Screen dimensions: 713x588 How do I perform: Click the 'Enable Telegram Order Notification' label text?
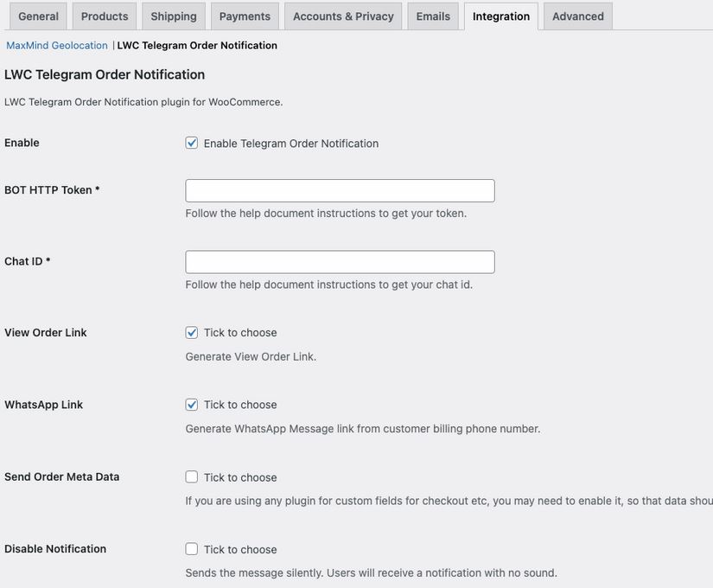291,144
